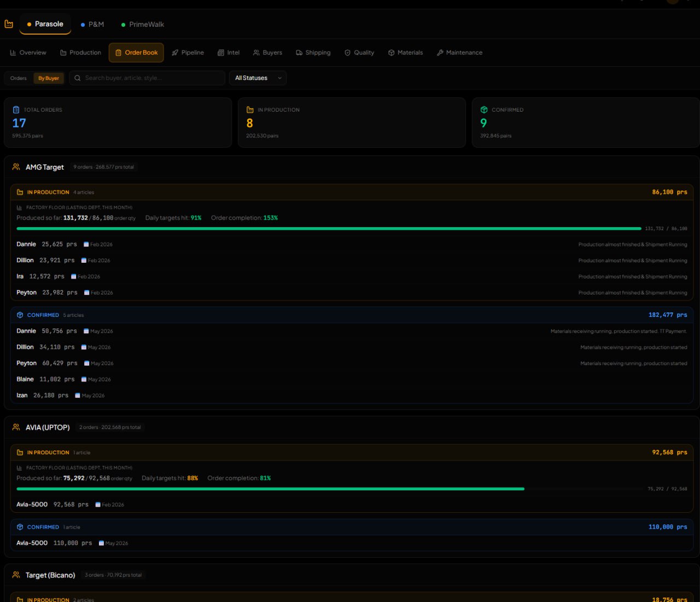This screenshot has height=602, width=700.
Task: Click calendar icon beside Dannie Feb 2026
Action: point(86,245)
